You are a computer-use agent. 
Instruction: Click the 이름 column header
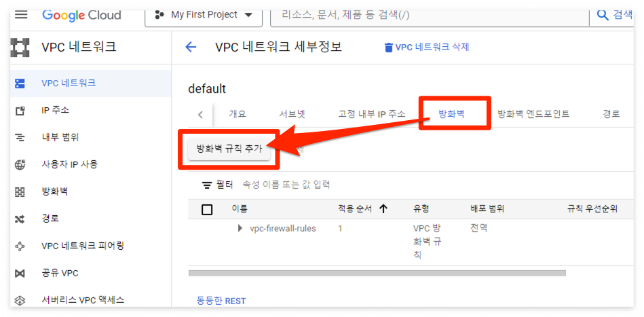240,209
